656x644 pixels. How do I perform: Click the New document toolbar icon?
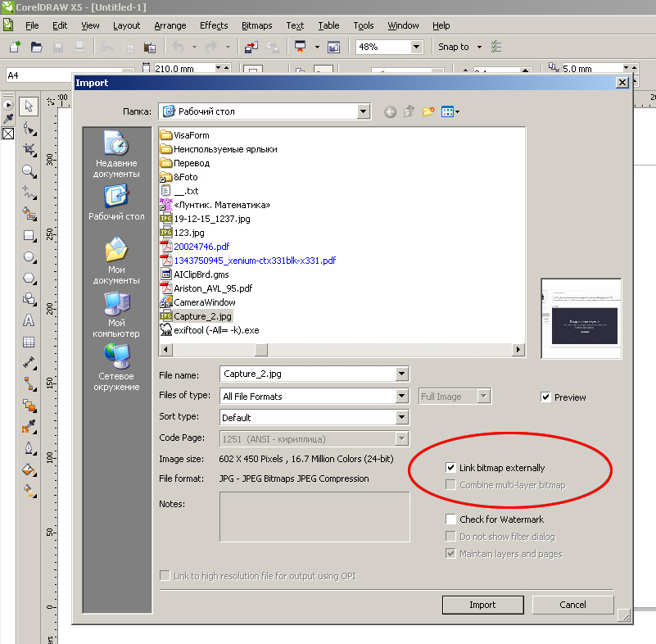[x=15, y=47]
